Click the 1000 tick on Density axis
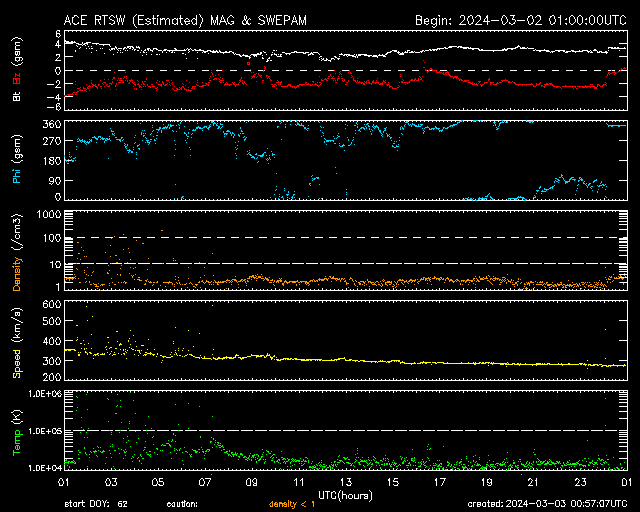Screen dimensions: 640x512 tap(50, 215)
